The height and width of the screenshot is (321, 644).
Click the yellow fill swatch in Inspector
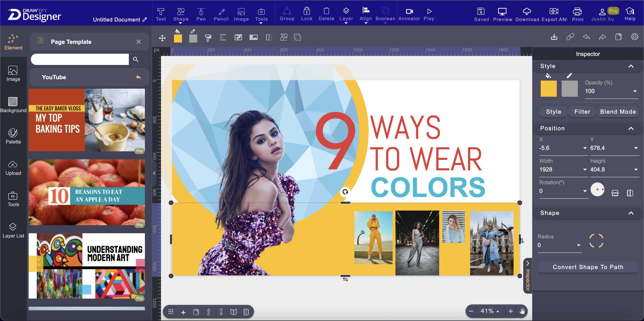[549, 89]
